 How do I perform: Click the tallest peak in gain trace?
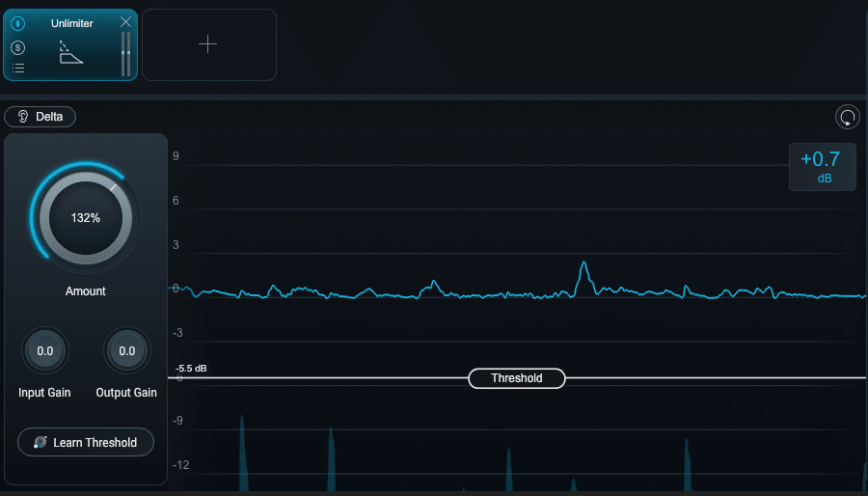583,264
